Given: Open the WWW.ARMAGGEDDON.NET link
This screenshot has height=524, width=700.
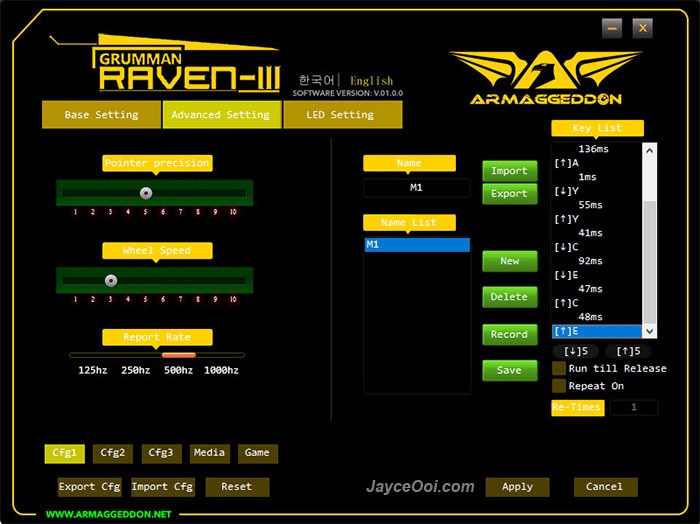Looking at the screenshot, I should [108, 514].
